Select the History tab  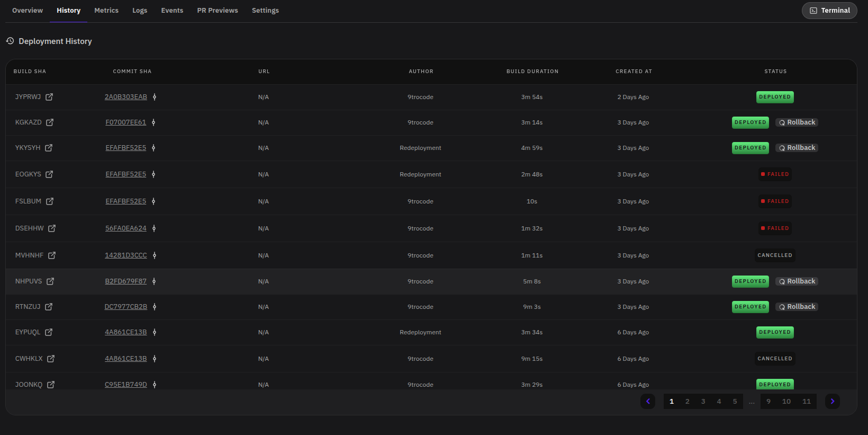coord(69,11)
